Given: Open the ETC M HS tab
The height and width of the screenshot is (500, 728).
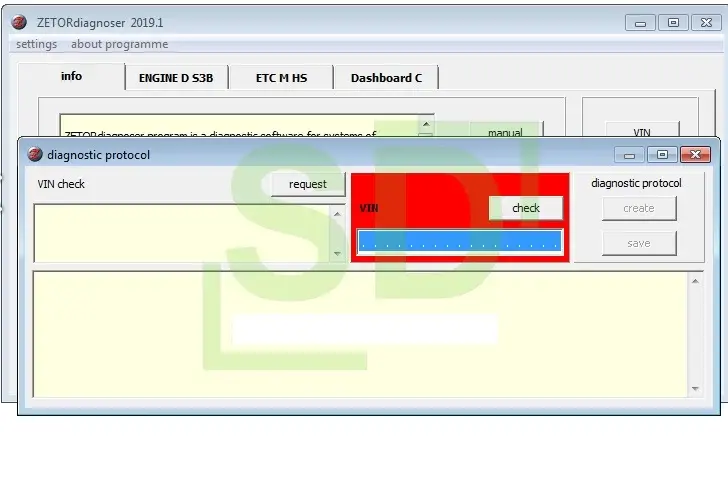Looking at the screenshot, I should pyautogui.click(x=281, y=78).
